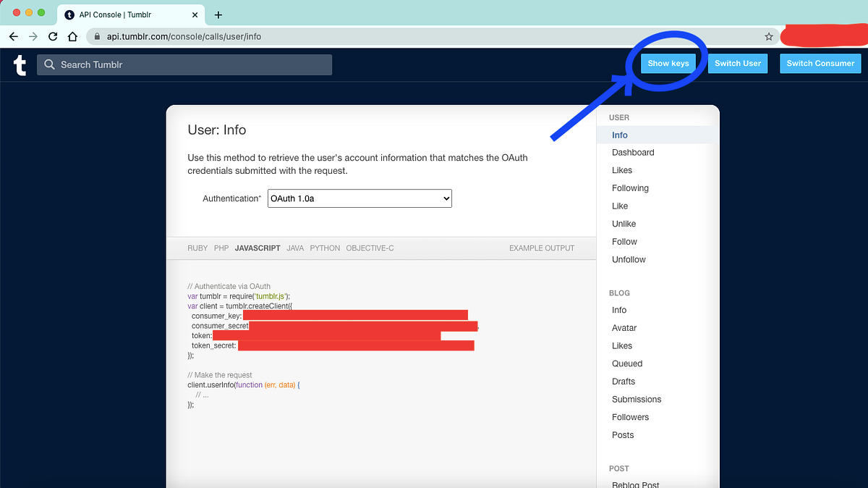Screen dimensions: 868x488
Task: Click the browser address bar
Action: point(289,36)
